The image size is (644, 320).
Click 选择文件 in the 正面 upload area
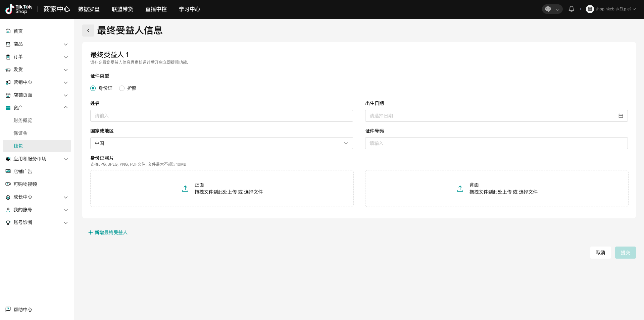(x=253, y=192)
